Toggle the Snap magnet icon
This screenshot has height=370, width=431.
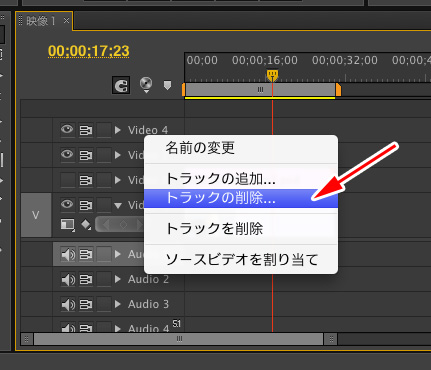[121, 86]
